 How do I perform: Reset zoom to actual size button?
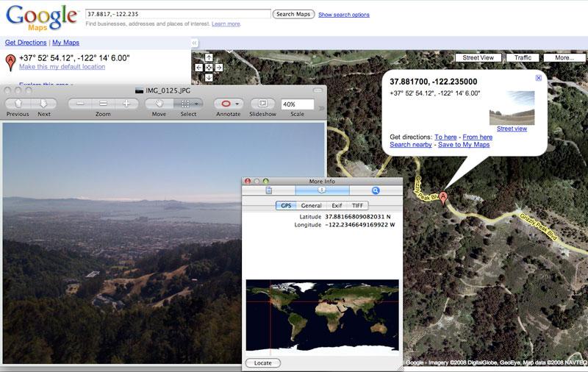pyautogui.click(x=103, y=104)
